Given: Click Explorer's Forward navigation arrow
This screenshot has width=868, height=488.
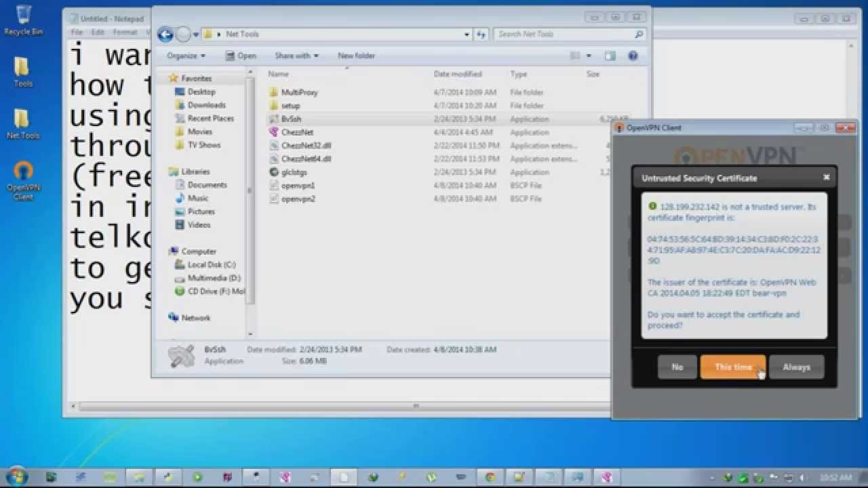Looking at the screenshot, I should 183,34.
